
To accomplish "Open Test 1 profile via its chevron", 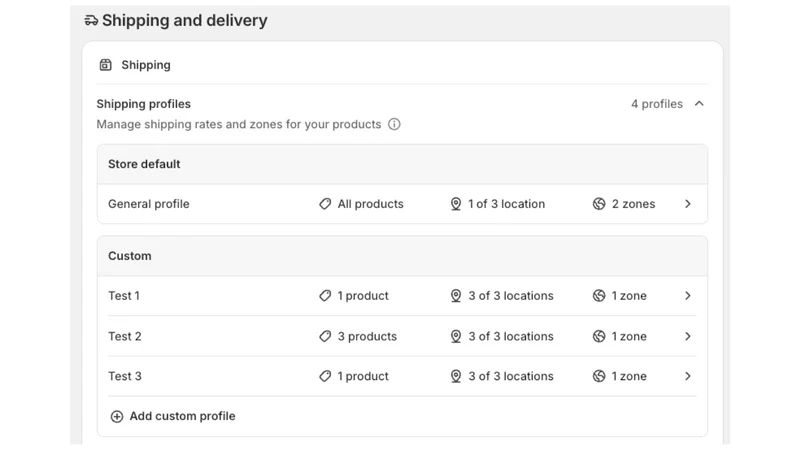I will [688, 296].
